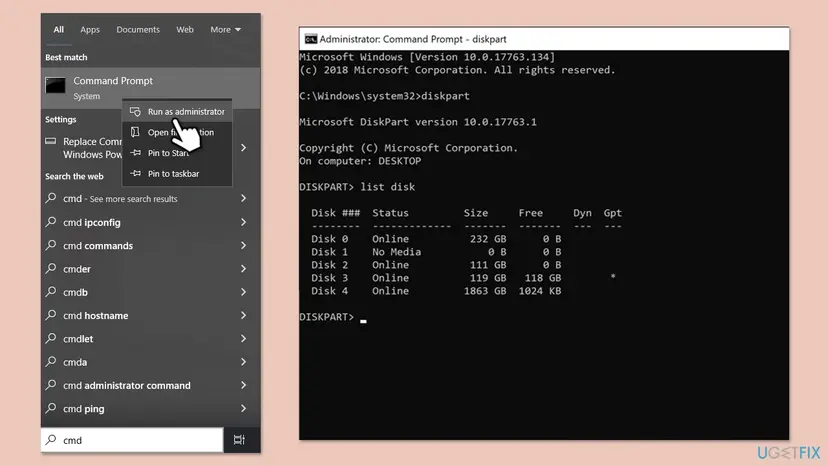Click the 'Disk 3' row in diskpart list
The width and height of the screenshot is (828, 466).
click(x=463, y=278)
